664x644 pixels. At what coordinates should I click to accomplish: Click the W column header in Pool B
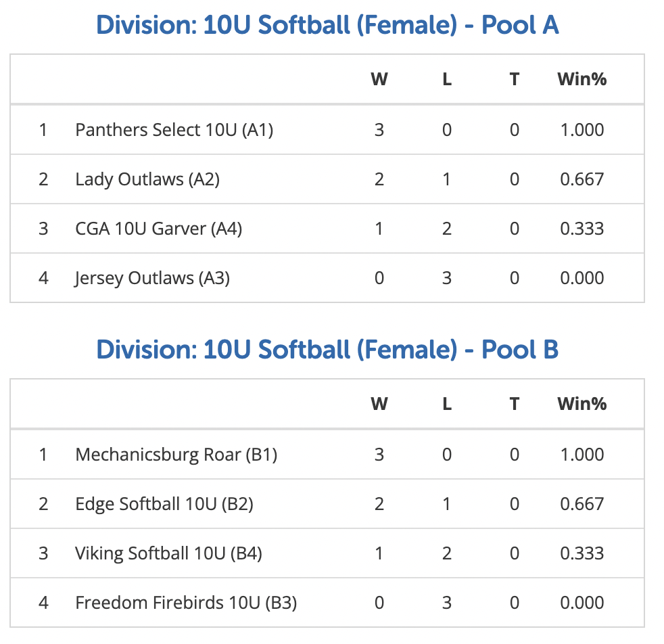pyautogui.click(x=379, y=404)
